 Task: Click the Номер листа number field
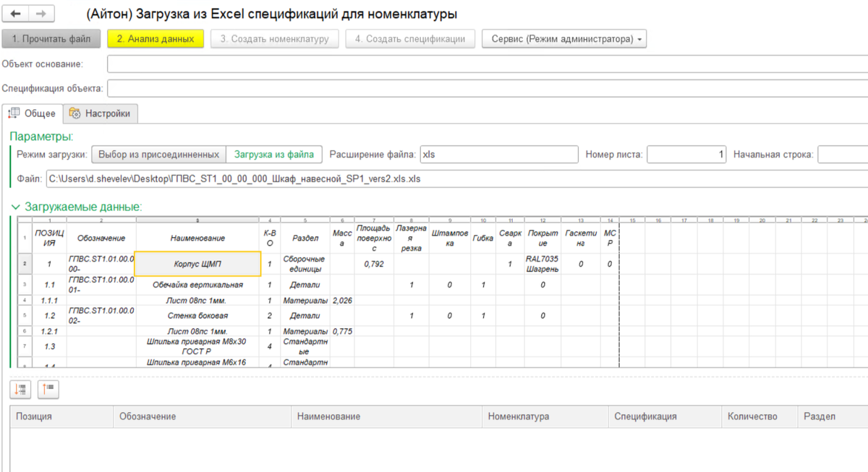click(686, 155)
